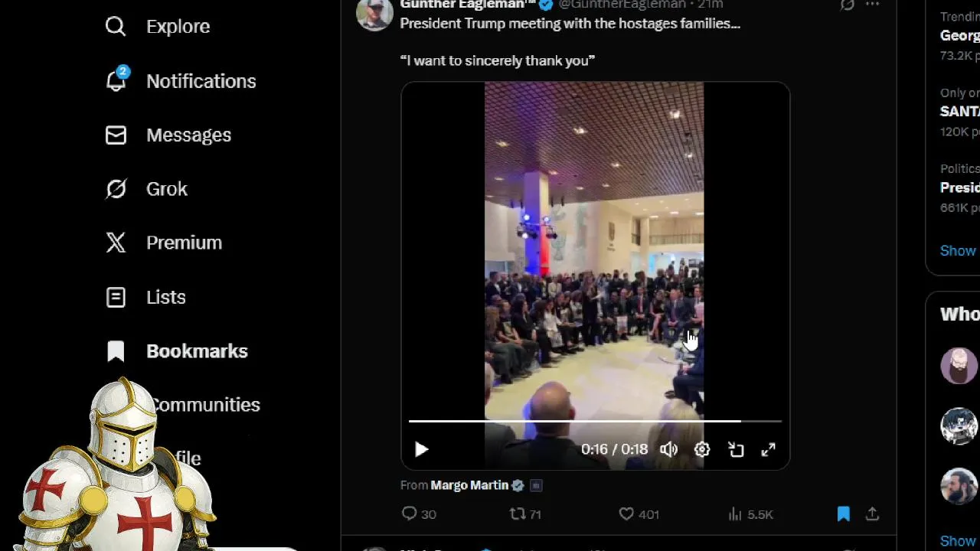
Task: Enter fullscreen video mode
Action: point(768,450)
